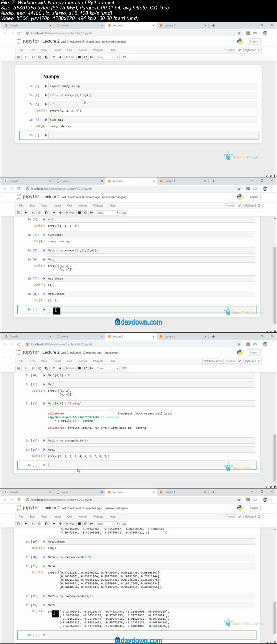This screenshot has height=644, width=277.
Task: Click run icon beside 'np1 = np.array([1,2,3,4])' cell
Action: point(46,95)
